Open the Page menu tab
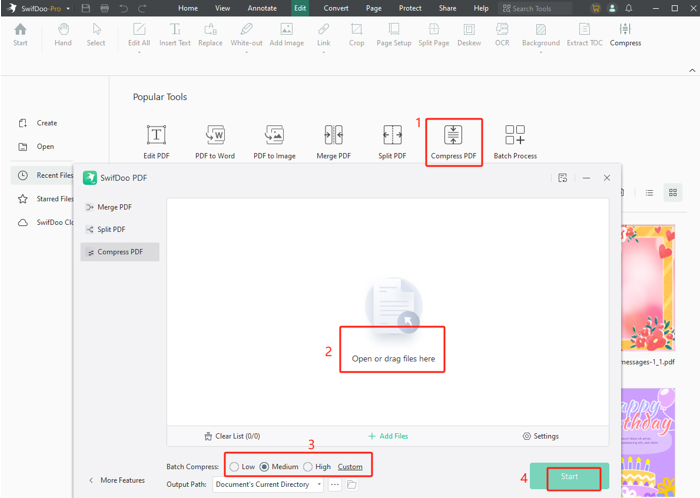The height and width of the screenshot is (498, 700). coord(374,8)
